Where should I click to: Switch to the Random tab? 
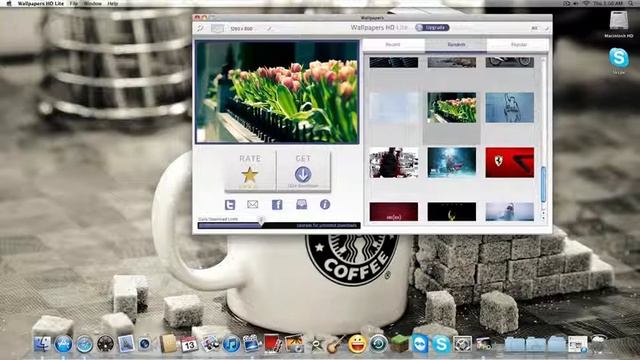(x=456, y=44)
